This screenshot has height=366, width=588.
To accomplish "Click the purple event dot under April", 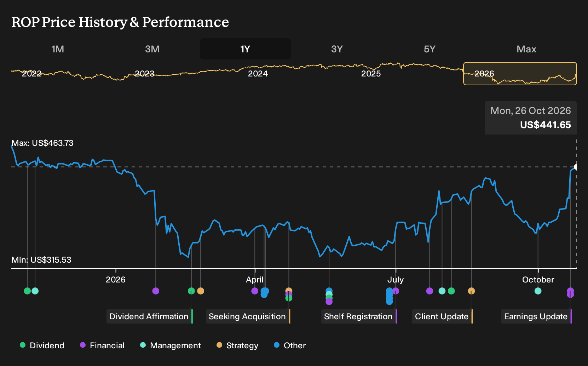I will click(x=255, y=291).
